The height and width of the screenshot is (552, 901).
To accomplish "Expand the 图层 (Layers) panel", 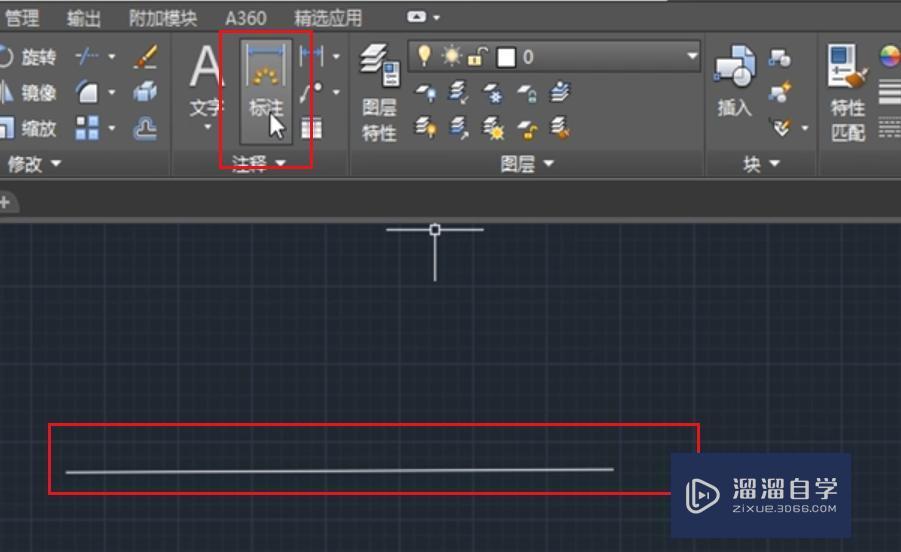I will pos(527,164).
